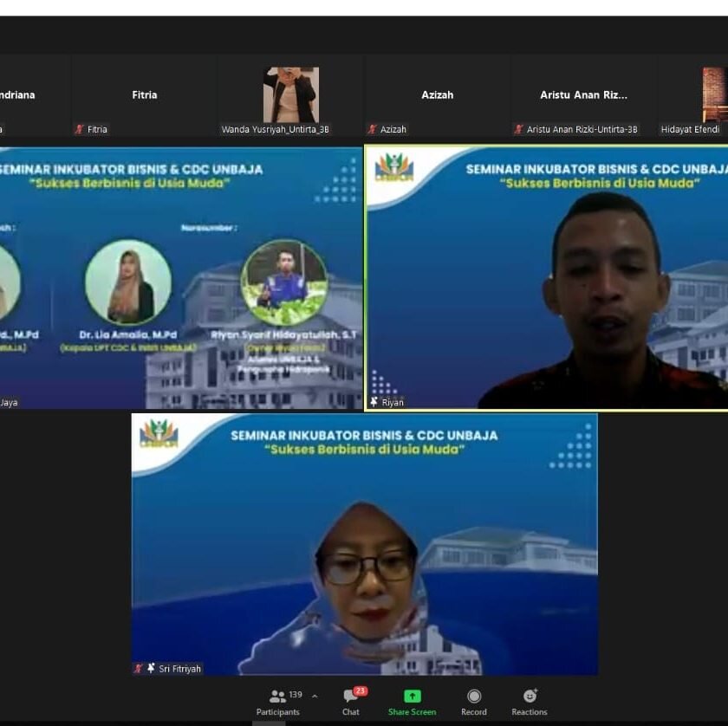Click Sri Fitriyah's video tile
Image resolution: width=728 pixels, height=726 pixels.
pos(364,544)
